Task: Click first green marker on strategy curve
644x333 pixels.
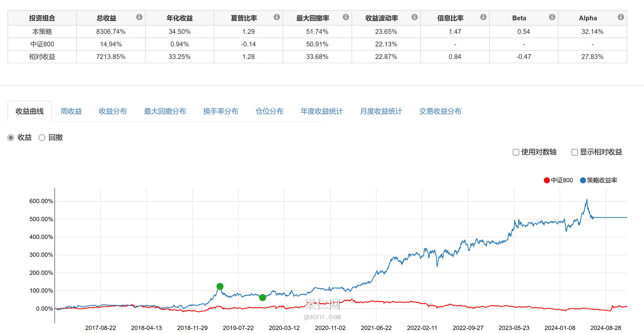Action: (x=220, y=286)
